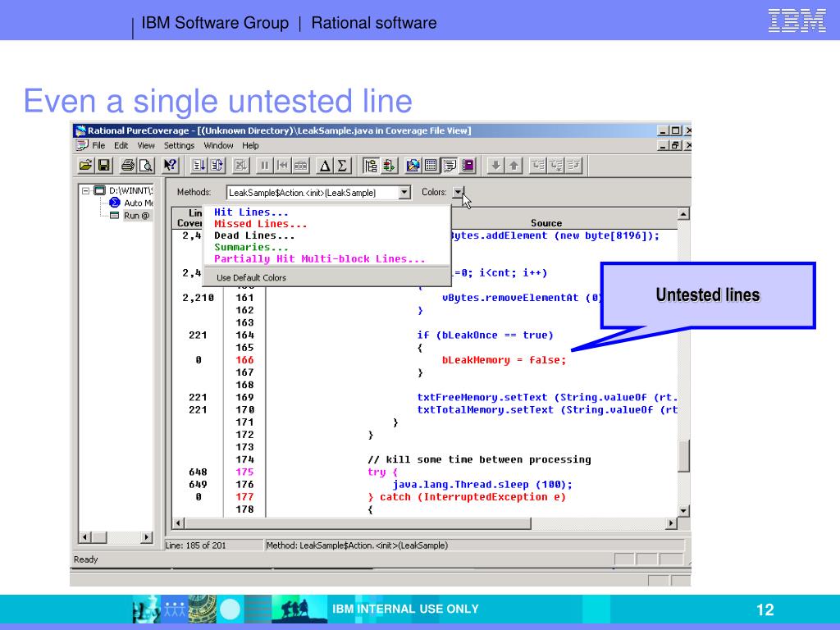840x630 pixels.
Task: Click the blue picture view toolbar icon
Action: click(413, 166)
